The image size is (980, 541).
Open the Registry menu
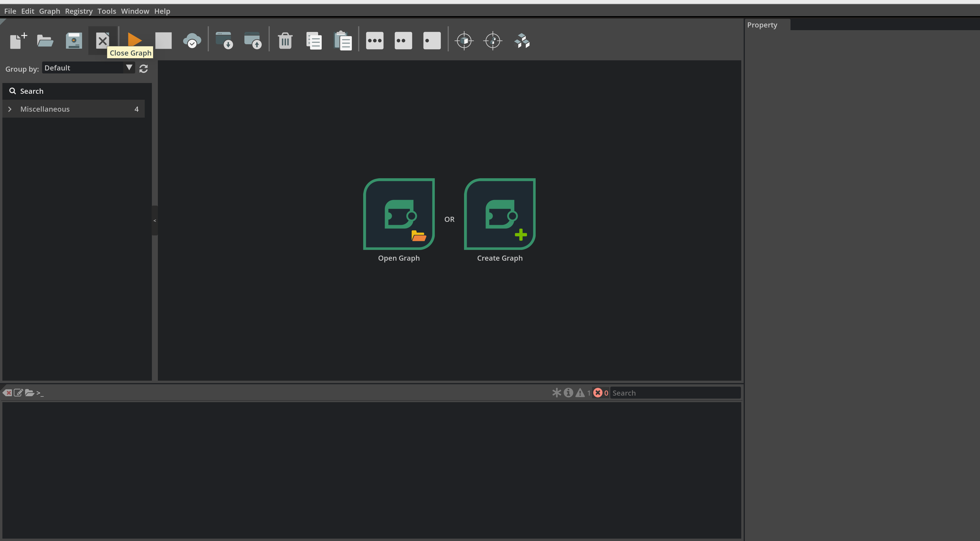pyautogui.click(x=79, y=11)
